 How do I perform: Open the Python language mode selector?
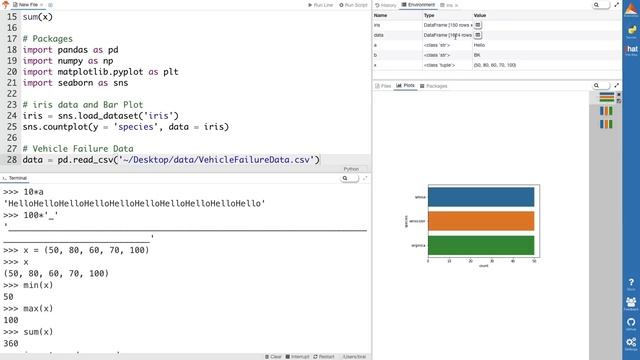click(351, 169)
